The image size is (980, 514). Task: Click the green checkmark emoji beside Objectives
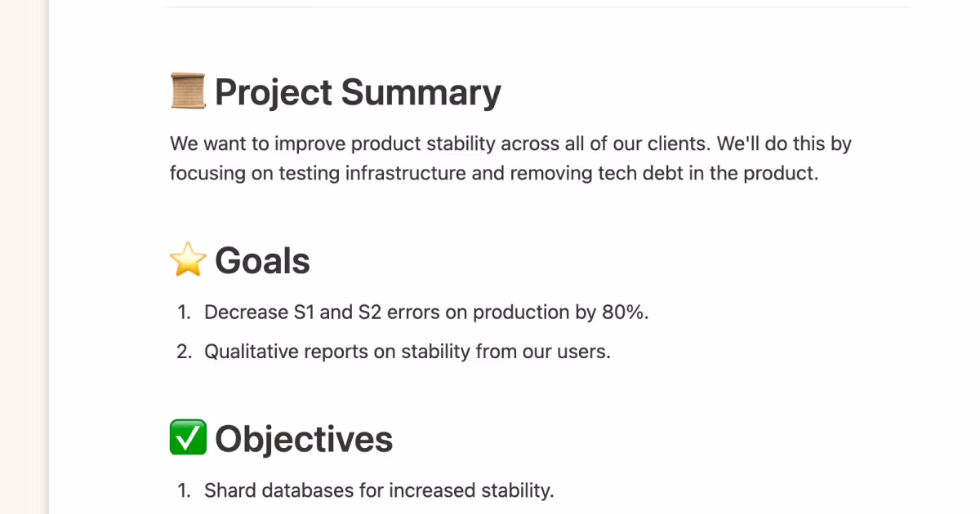(x=188, y=439)
